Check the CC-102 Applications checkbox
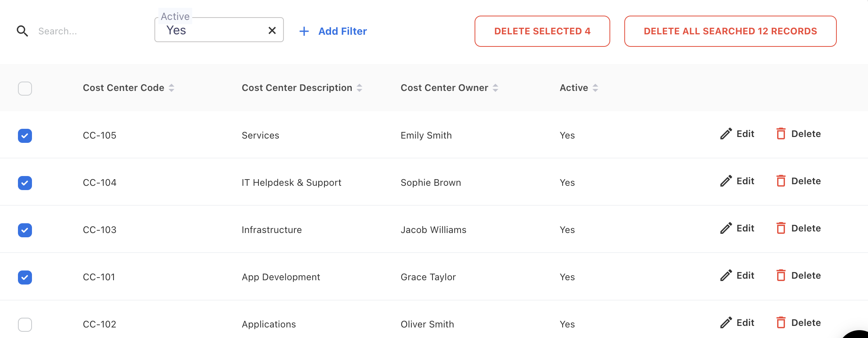 [x=25, y=324]
